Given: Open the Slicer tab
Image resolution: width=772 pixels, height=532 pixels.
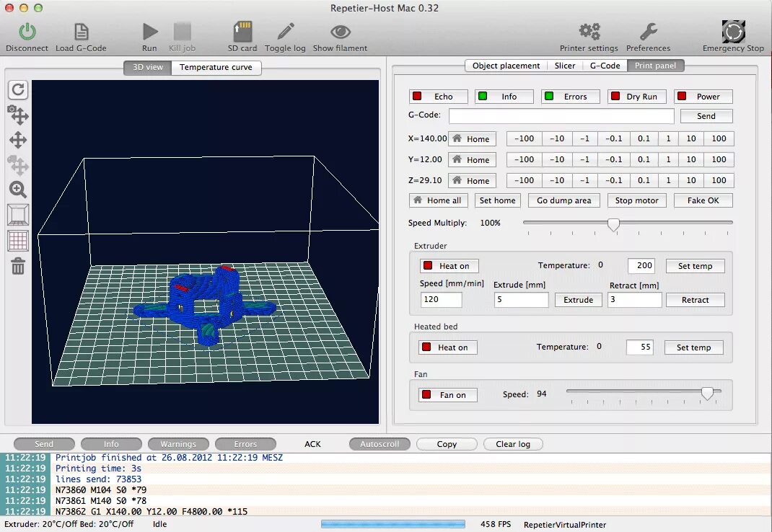Looking at the screenshot, I should click(565, 66).
